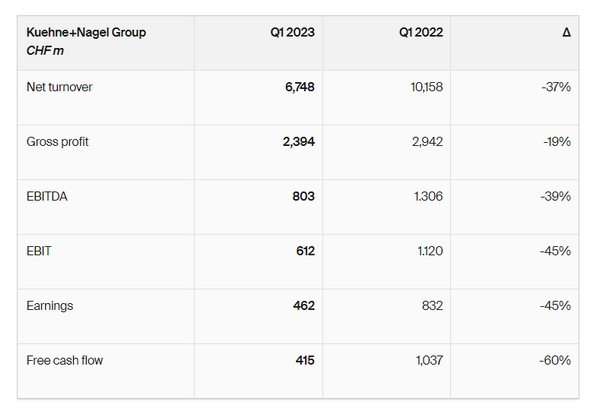600x405 pixels.
Task: Click the Gross profit row label
Action: 57,142
